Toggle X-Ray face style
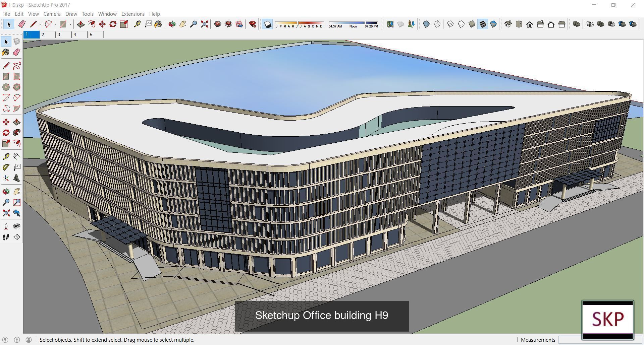This screenshot has height=345, width=644. 426,24
